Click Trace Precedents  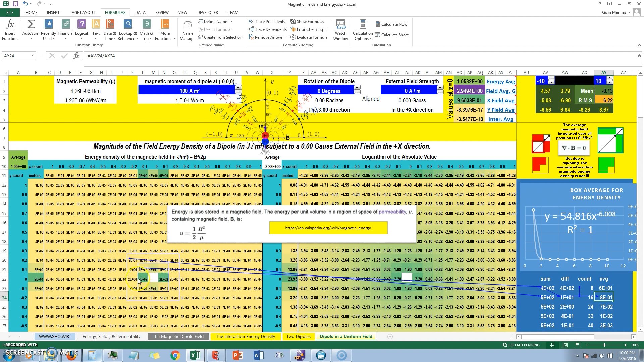(267, 21)
